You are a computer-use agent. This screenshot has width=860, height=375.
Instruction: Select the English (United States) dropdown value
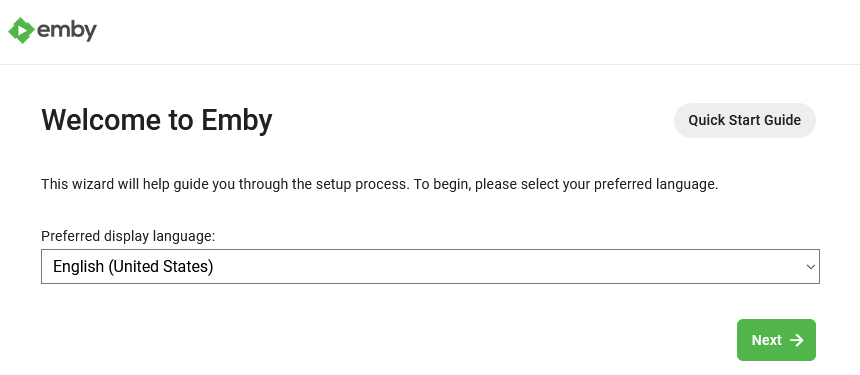click(x=133, y=266)
